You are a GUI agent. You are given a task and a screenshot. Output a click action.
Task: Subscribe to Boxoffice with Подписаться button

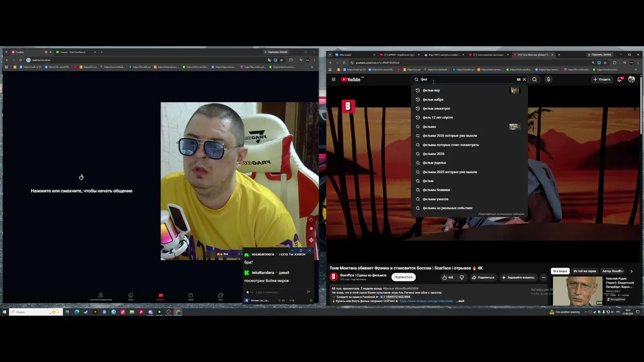pos(404,277)
